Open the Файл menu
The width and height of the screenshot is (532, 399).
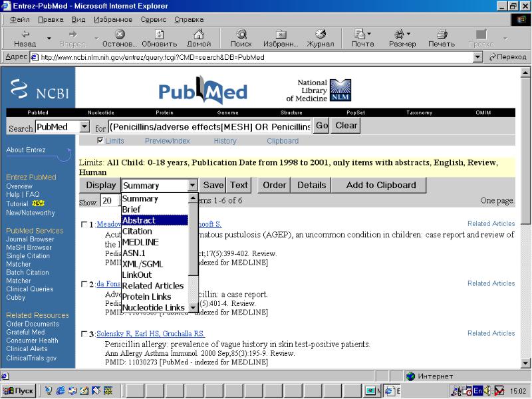point(20,20)
